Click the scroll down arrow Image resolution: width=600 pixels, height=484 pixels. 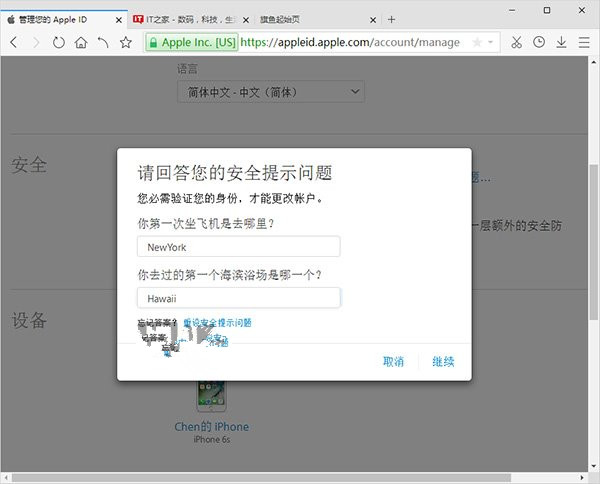point(594,466)
